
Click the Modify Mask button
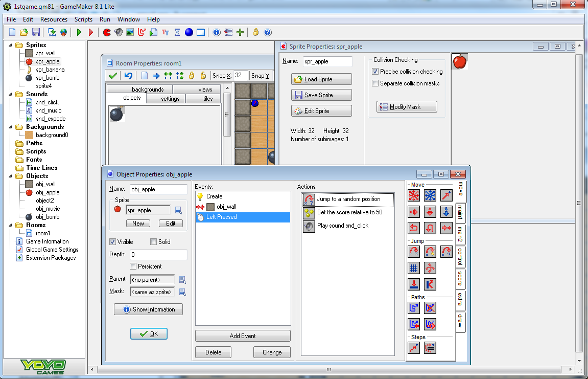click(407, 107)
